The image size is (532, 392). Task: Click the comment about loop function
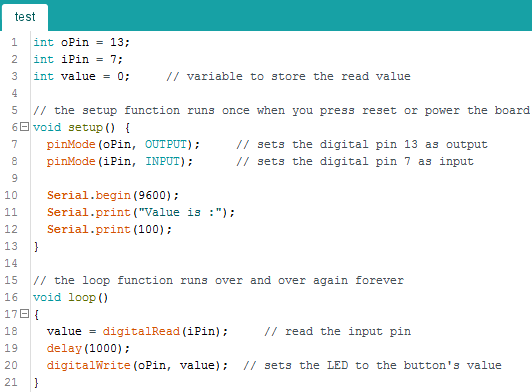(x=218, y=280)
